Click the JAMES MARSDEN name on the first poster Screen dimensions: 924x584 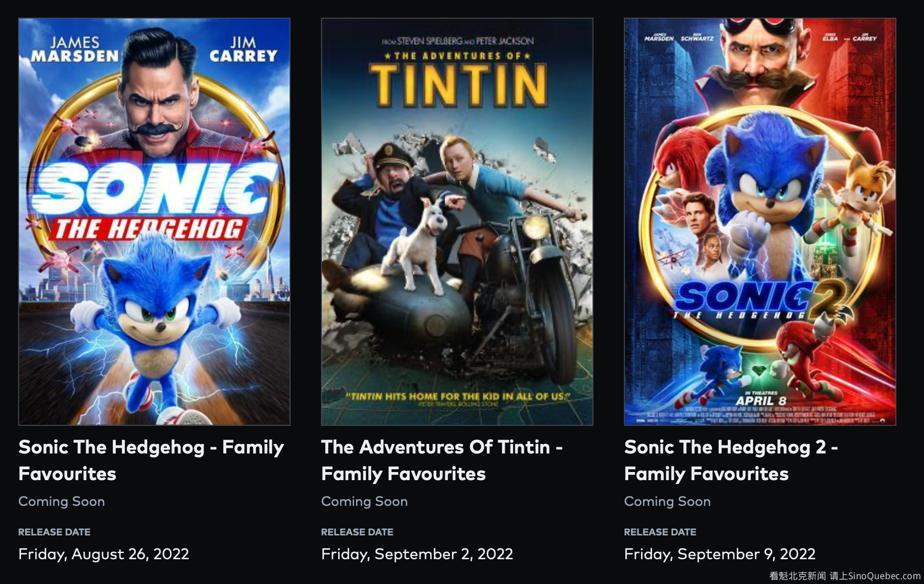(x=75, y=50)
